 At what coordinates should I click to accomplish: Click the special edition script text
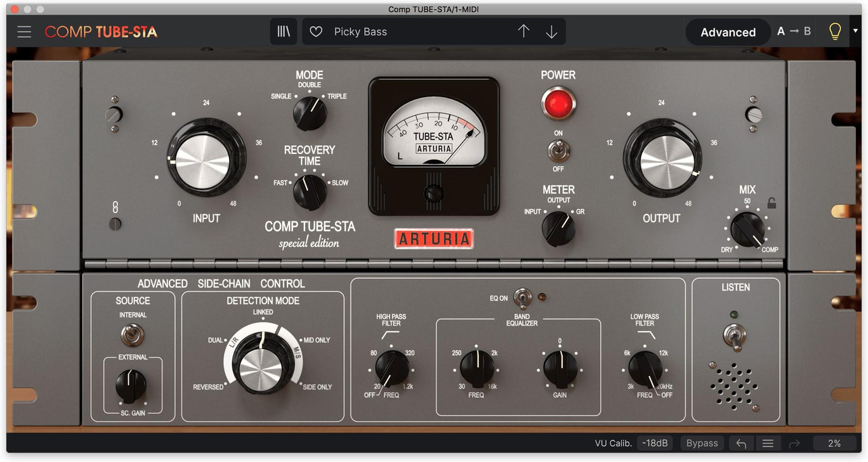309,243
